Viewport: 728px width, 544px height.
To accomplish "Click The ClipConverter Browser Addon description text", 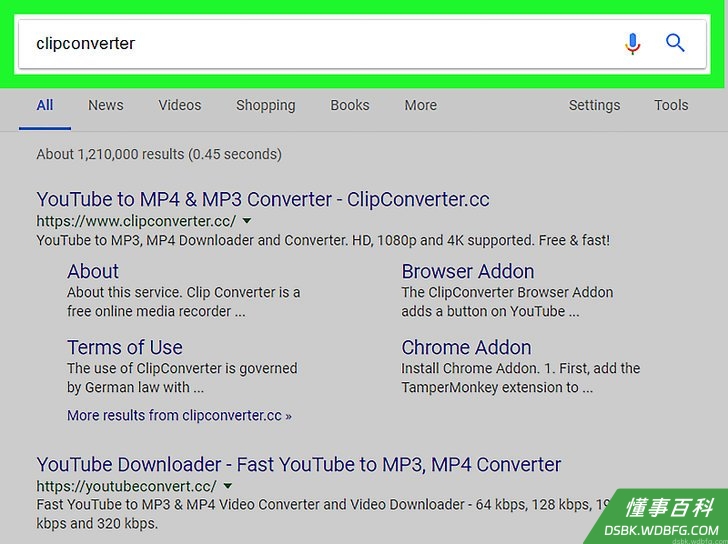I will [507, 302].
